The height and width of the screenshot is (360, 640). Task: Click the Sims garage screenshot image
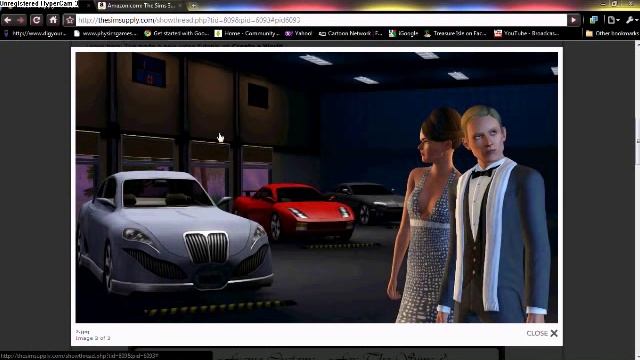316,187
